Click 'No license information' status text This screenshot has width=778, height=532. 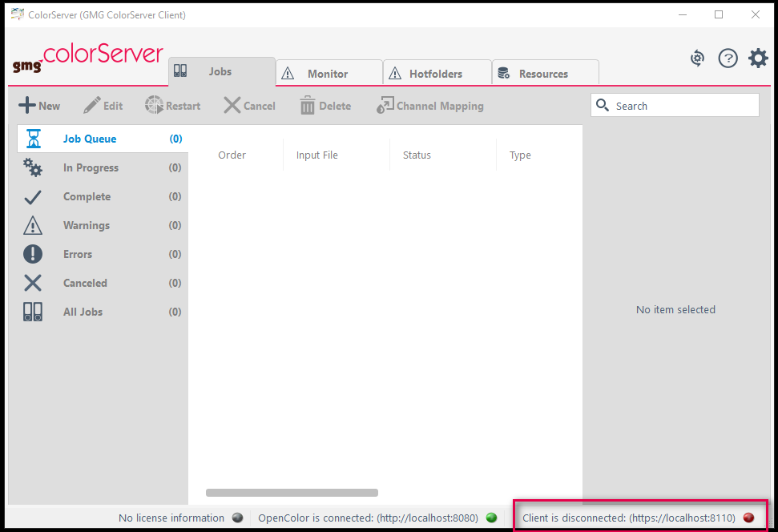[x=171, y=518]
